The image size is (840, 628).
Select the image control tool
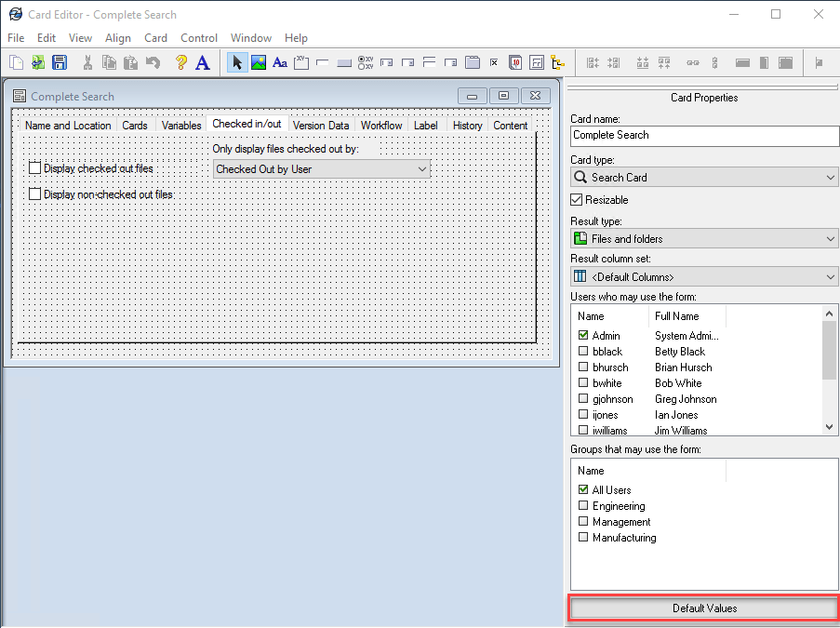[259, 61]
